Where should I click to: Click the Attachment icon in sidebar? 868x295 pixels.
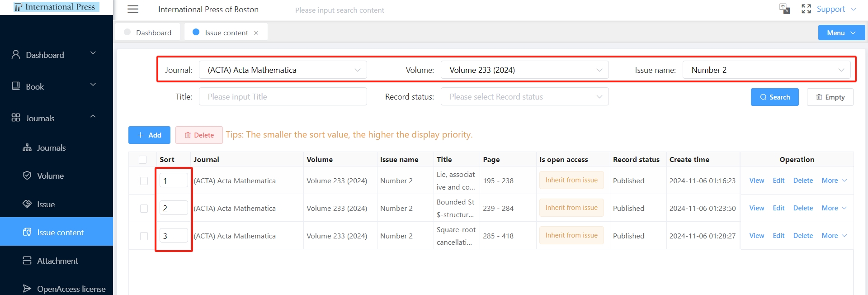pos(27,261)
